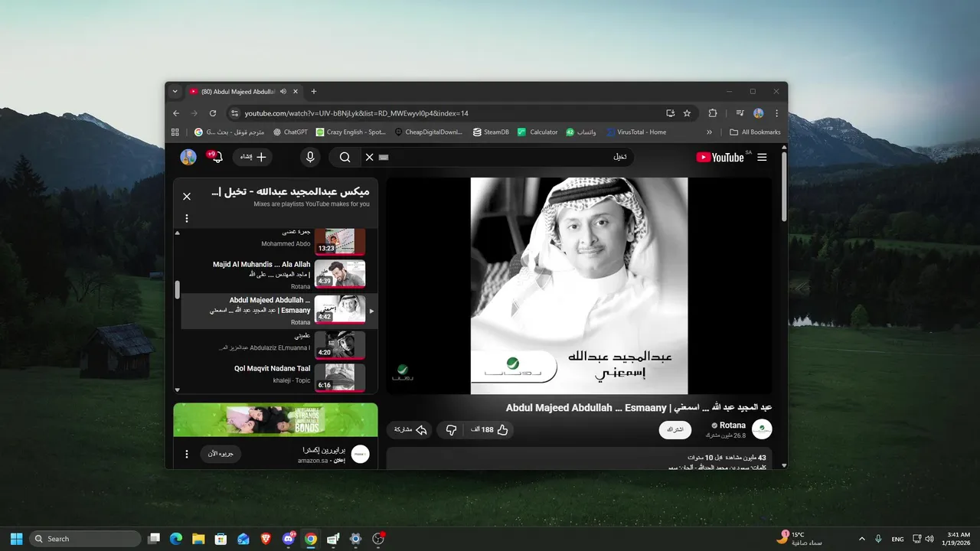980x551 pixels.
Task: Install app icon in address bar
Action: (671, 113)
